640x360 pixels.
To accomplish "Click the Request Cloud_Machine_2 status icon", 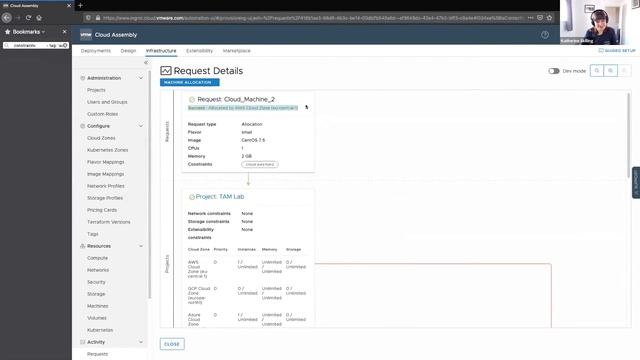I will pyautogui.click(x=192, y=100).
